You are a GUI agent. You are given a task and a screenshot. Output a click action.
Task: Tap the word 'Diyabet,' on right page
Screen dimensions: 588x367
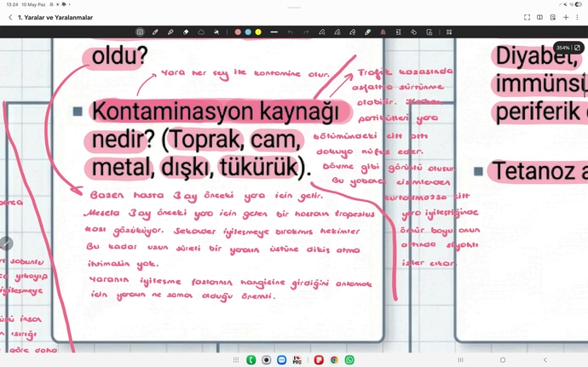(x=537, y=57)
